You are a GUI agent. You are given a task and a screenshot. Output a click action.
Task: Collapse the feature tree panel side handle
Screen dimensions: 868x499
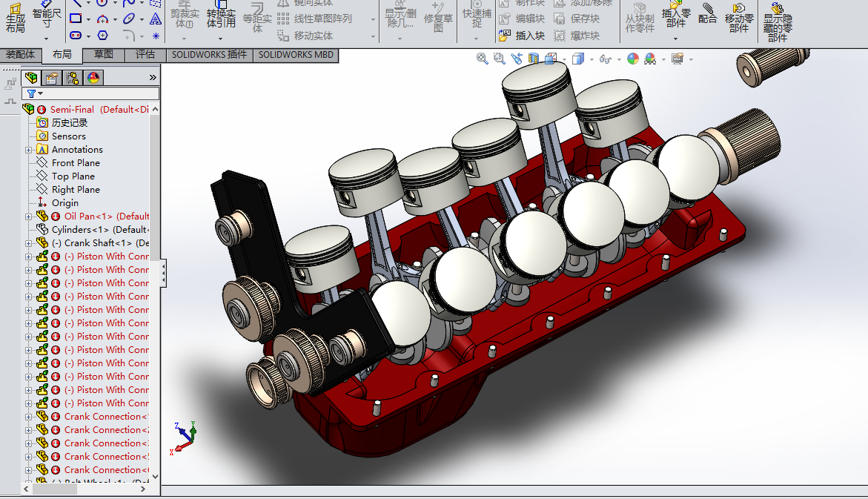[x=164, y=273]
